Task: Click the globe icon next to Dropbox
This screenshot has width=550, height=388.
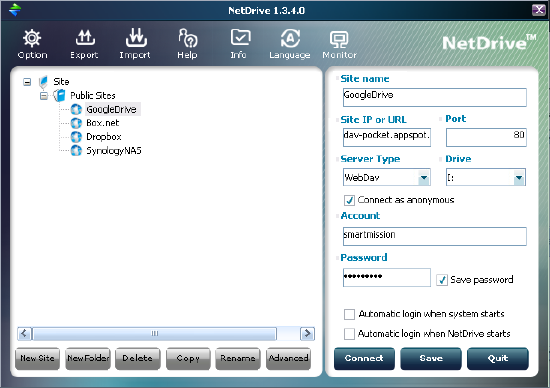Action: point(76,137)
